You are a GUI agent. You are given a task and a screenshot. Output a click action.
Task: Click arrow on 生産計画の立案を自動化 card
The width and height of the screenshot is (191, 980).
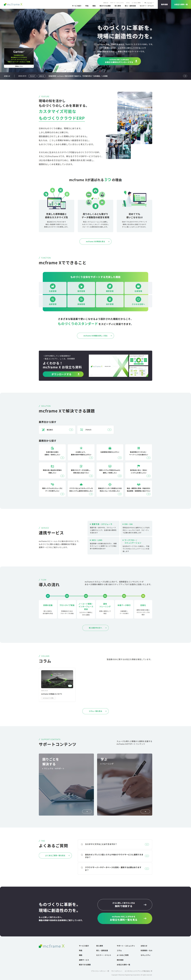click(62, 458)
